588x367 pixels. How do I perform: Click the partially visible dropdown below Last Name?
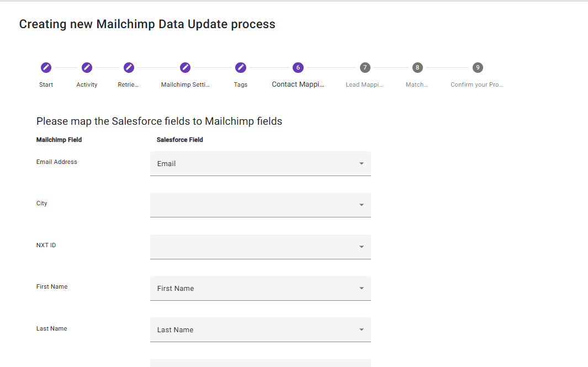point(260,363)
